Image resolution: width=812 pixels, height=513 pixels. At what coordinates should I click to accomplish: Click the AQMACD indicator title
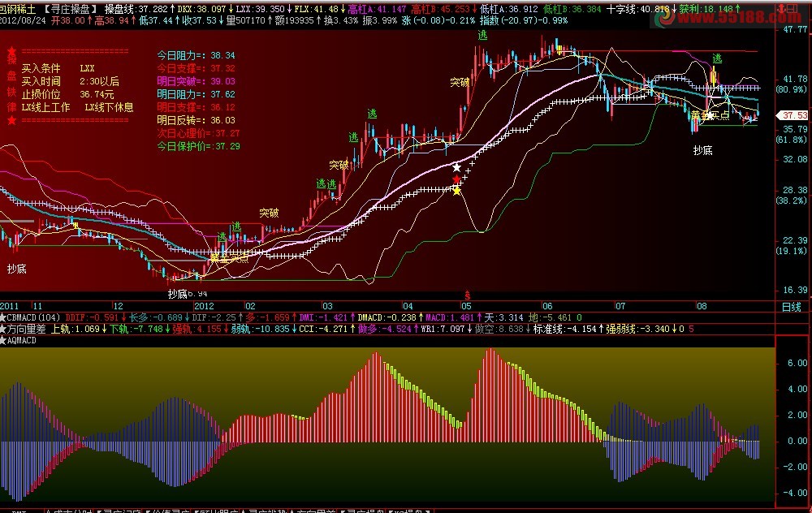pyautogui.click(x=22, y=340)
